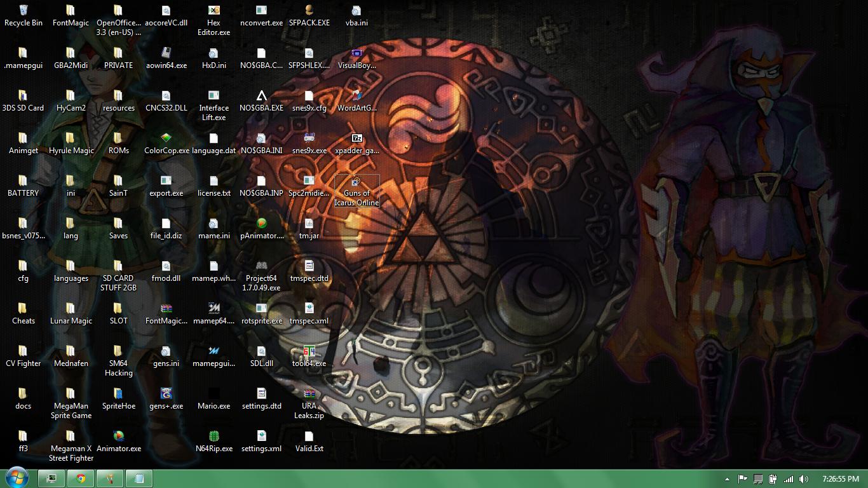
Task: Select the N64Rip.exe icon
Action: point(214,442)
